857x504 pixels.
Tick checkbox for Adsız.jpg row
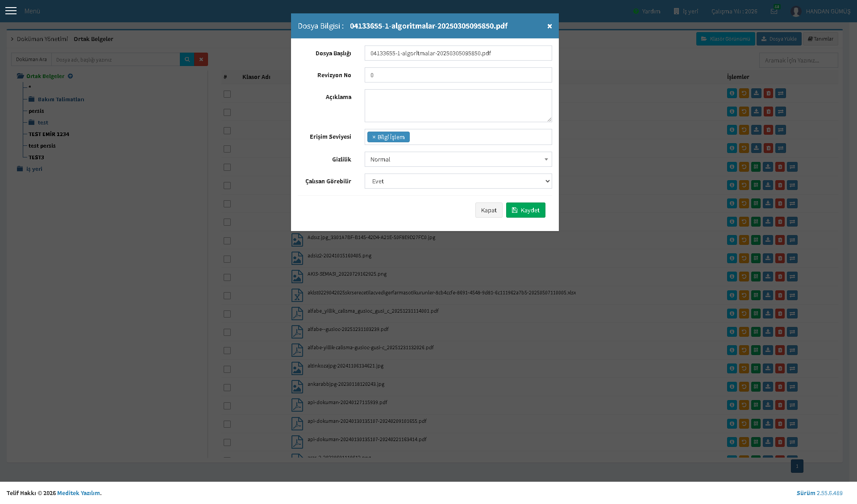[x=227, y=241]
